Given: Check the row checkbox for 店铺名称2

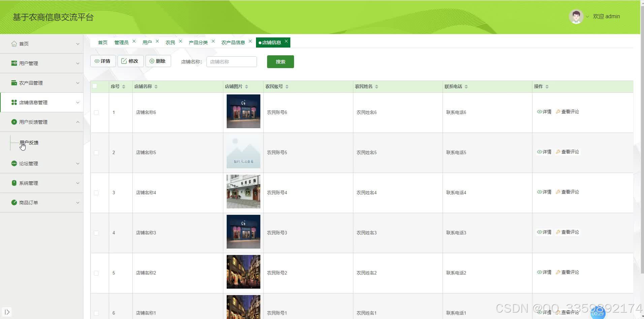Looking at the screenshot, I should coord(96,273).
